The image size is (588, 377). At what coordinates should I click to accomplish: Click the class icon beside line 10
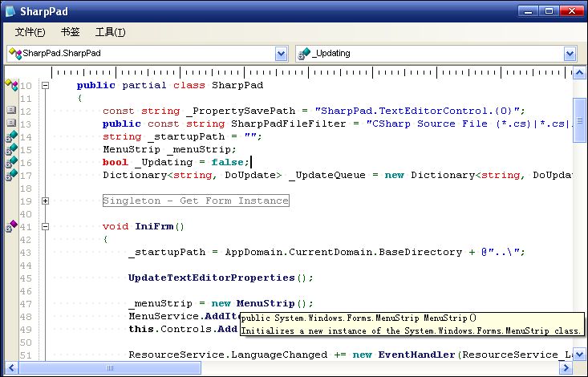11,85
